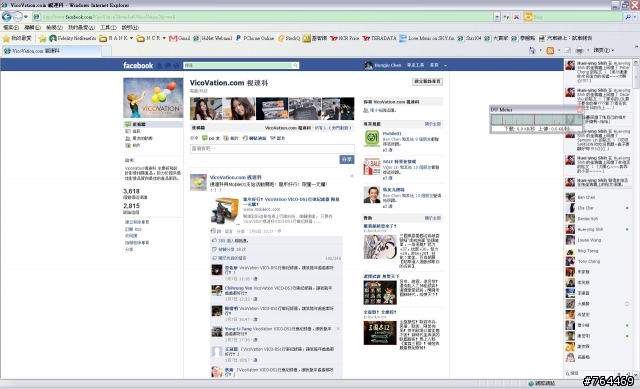Click the Facebook search magnifier icon
The height and width of the screenshot is (389, 640).
click(x=296, y=65)
